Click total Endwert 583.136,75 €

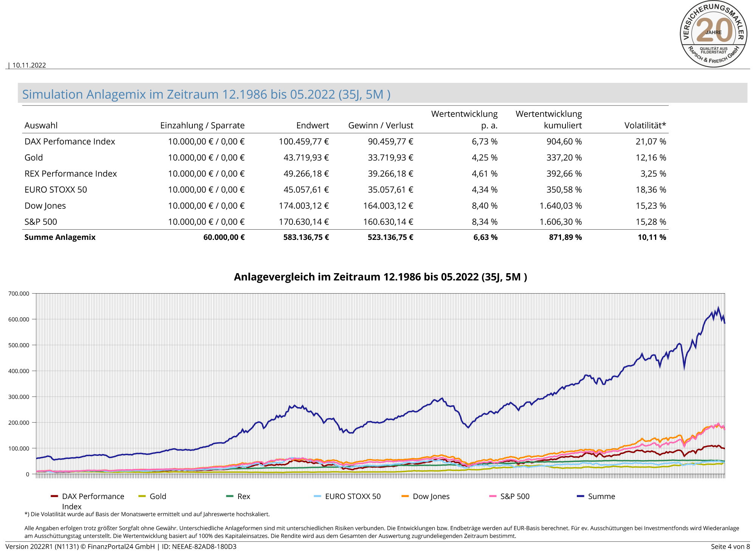[306, 237]
